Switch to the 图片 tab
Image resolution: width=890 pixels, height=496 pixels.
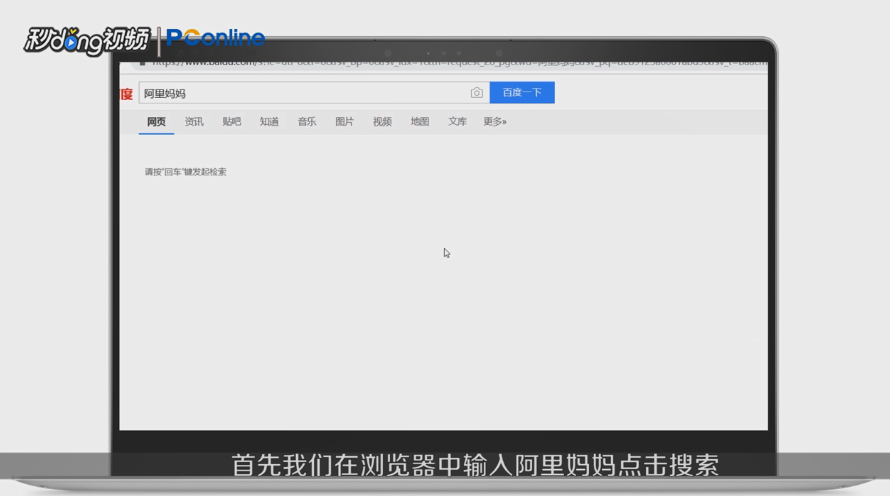(x=345, y=121)
